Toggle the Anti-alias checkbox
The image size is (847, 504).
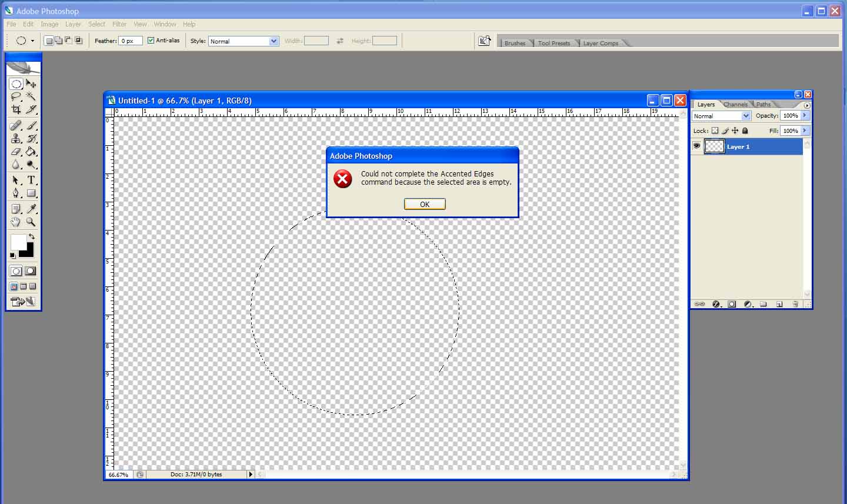click(151, 41)
